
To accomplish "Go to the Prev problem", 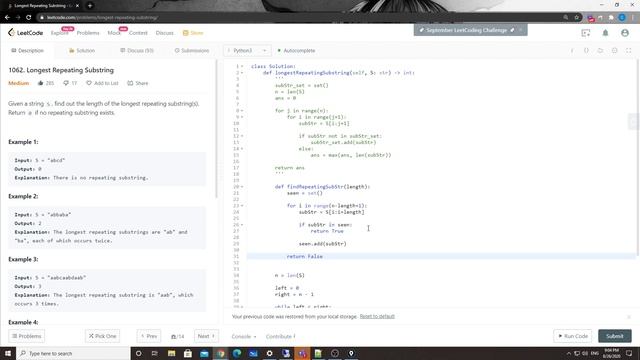I will pos(149,336).
